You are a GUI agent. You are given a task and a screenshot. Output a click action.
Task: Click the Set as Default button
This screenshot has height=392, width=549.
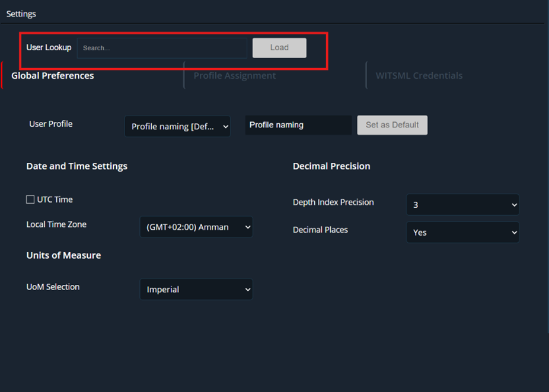392,125
